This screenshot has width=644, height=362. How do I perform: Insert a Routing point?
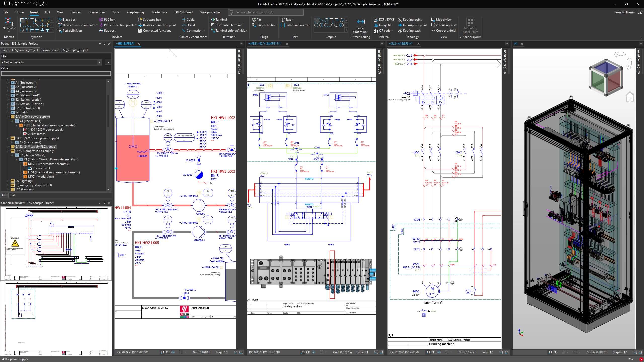pos(410,19)
